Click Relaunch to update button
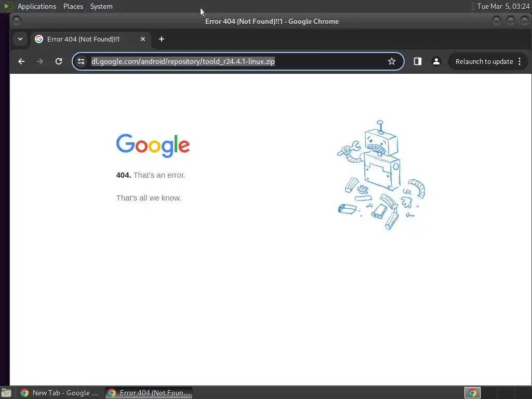Image resolution: width=532 pixels, height=399 pixels. tap(484, 61)
